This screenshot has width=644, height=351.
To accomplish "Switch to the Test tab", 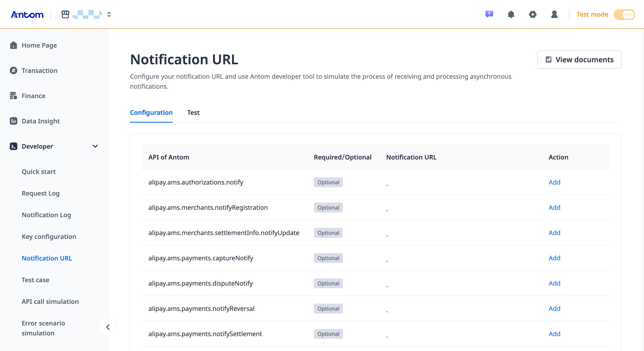I will [x=193, y=113].
